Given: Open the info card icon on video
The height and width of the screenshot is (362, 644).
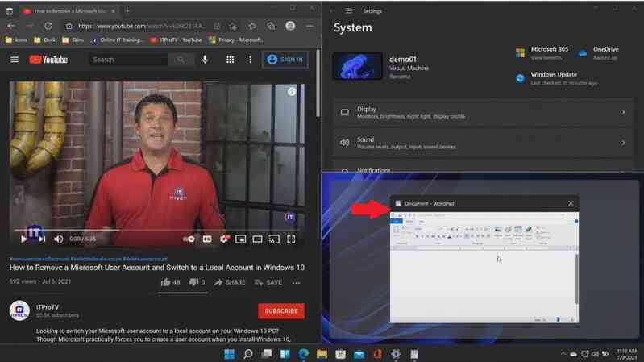Looking at the screenshot, I should (291, 92).
